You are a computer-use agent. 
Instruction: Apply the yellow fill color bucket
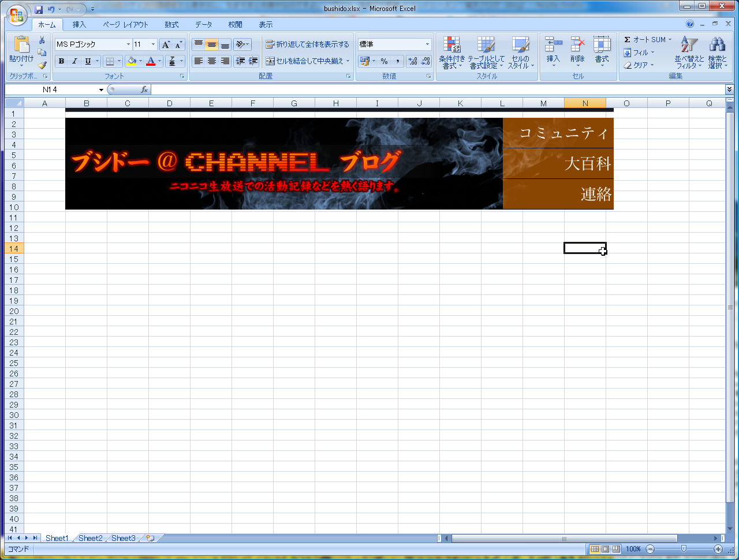coord(132,61)
